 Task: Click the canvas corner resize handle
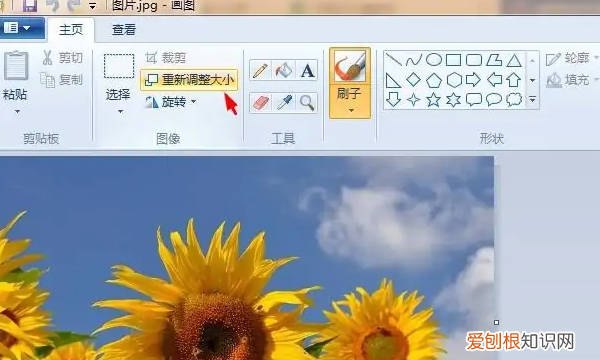coord(496,323)
